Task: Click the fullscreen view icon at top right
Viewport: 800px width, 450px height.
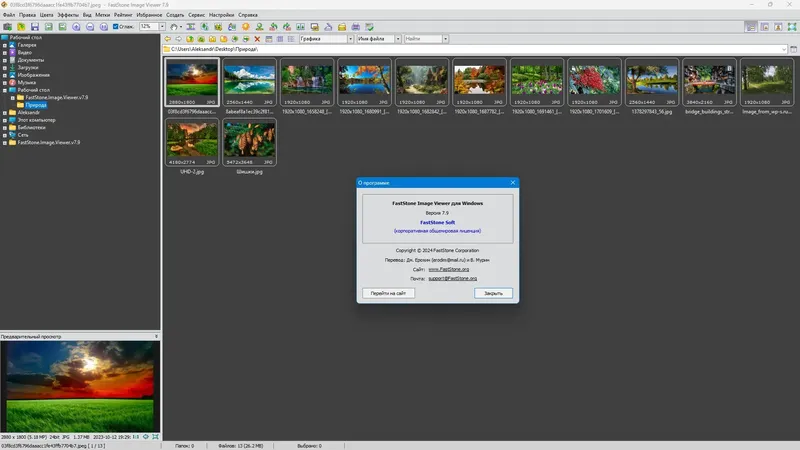Action: (792, 26)
